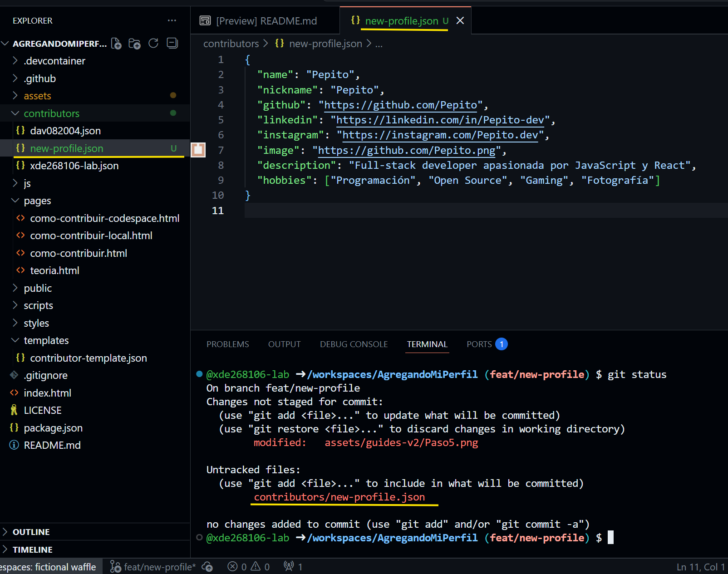Click the image preview gutter icon on line 7
728x574 pixels.
198,150
